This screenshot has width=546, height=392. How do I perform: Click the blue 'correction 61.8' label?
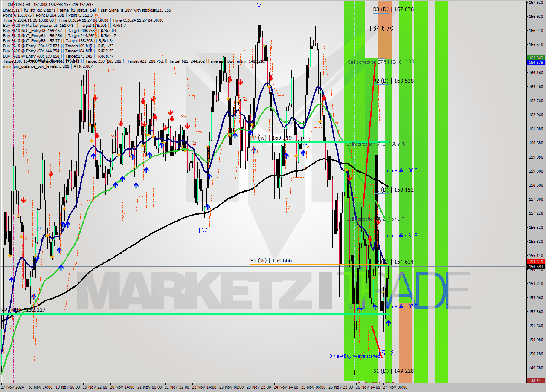[402, 236]
